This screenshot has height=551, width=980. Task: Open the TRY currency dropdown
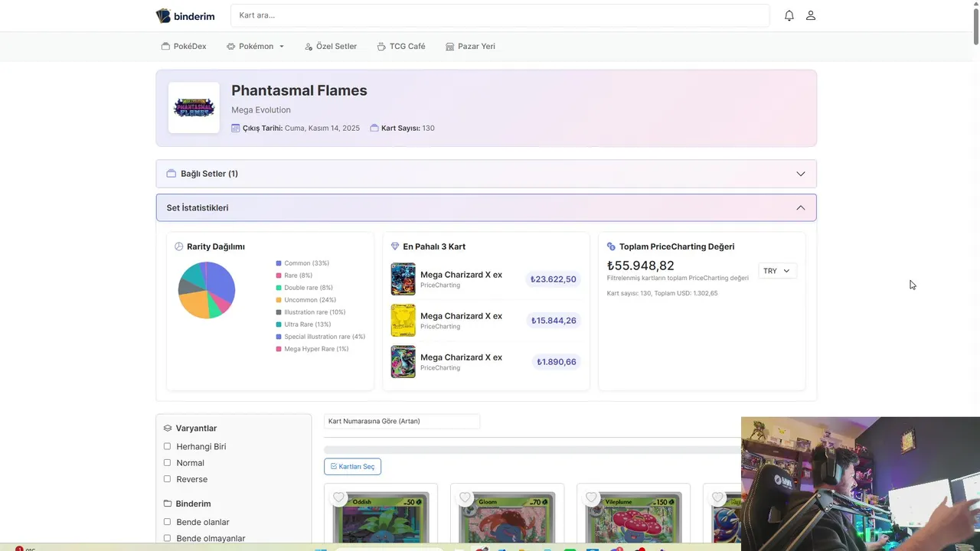[x=777, y=271]
